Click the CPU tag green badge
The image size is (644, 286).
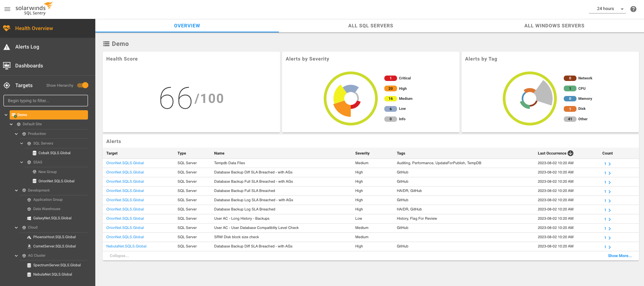click(570, 89)
